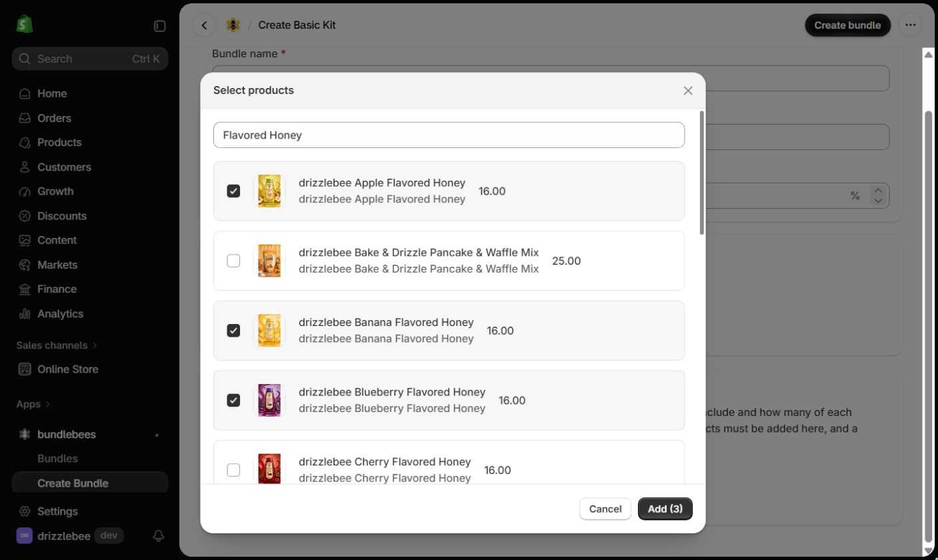This screenshot has height=560, width=938.
Task: Select the Create Bundle submenu item
Action: coord(90,483)
